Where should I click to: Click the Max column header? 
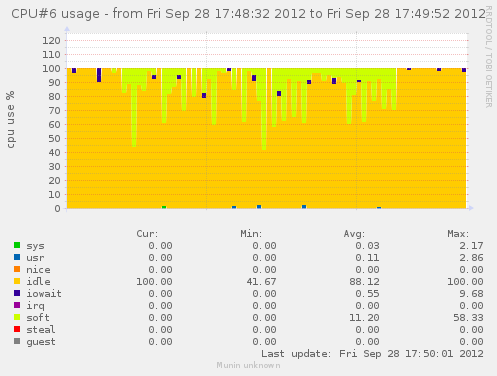[458, 234]
